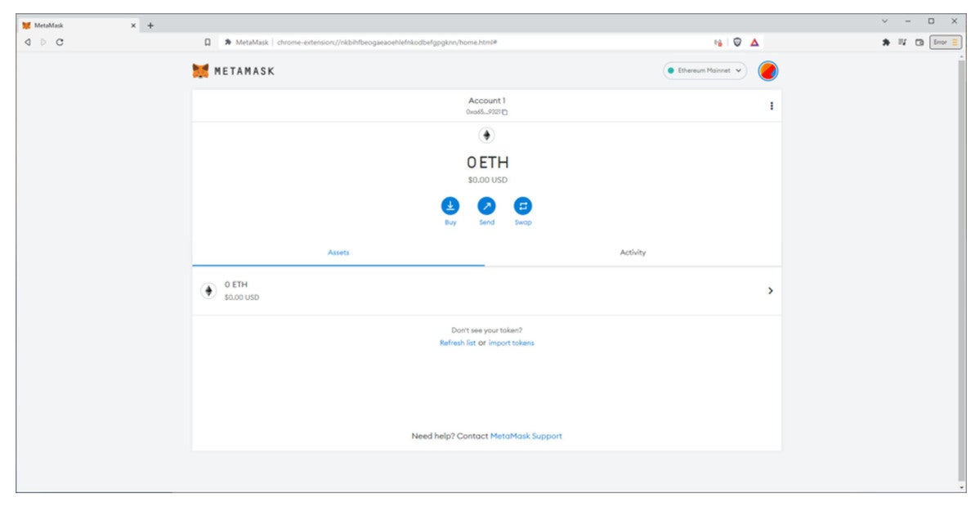980x515 pixels.
Task: Click the 'Don't see your token?' text
Action: coord(486,330)
